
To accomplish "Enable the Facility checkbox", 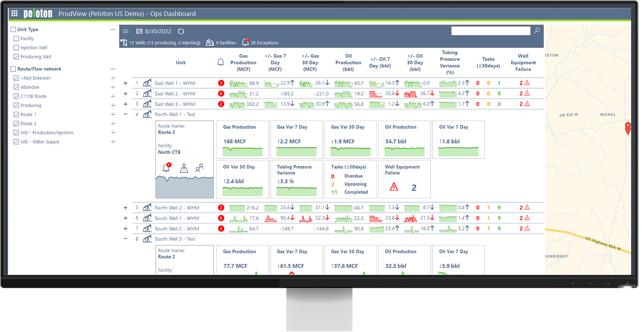I will click(x=17, y=38).
